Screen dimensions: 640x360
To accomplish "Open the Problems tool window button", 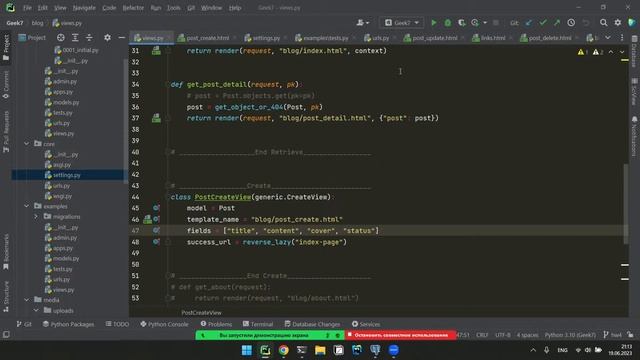I will (x=216, y=324).
